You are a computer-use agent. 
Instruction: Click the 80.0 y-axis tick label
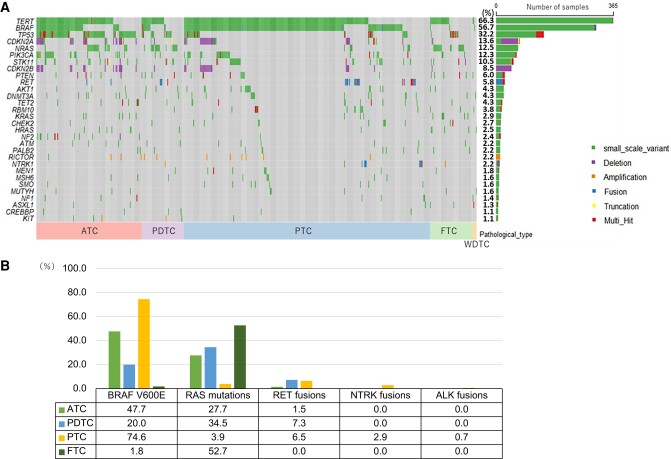pyautogui.click(x=77, y=292)
